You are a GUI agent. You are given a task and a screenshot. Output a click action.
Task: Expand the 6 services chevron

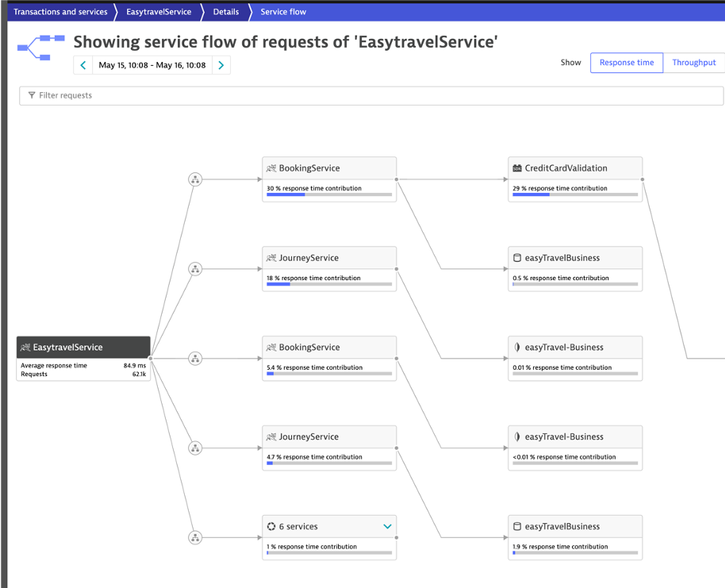(x=387, y=526)
